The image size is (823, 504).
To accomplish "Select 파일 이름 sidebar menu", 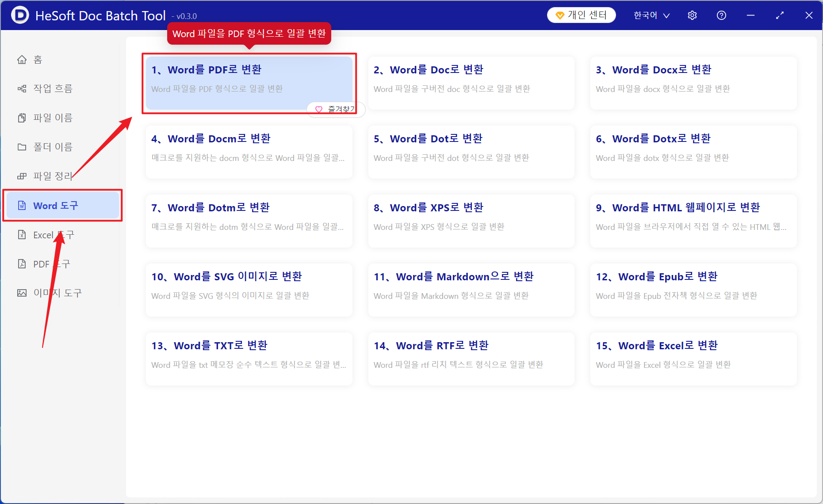I will (63, 118).
